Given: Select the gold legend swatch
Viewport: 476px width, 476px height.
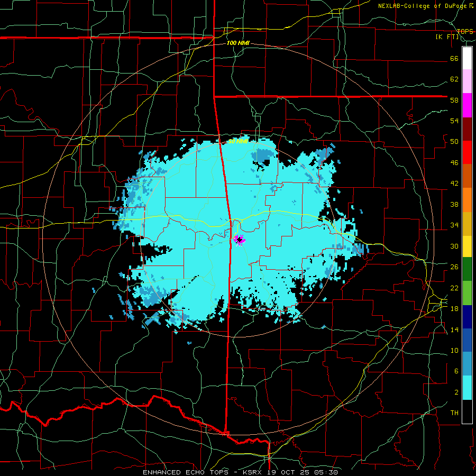Looking at the screenshot, I should pyautogui.click(x=467, y=224).
